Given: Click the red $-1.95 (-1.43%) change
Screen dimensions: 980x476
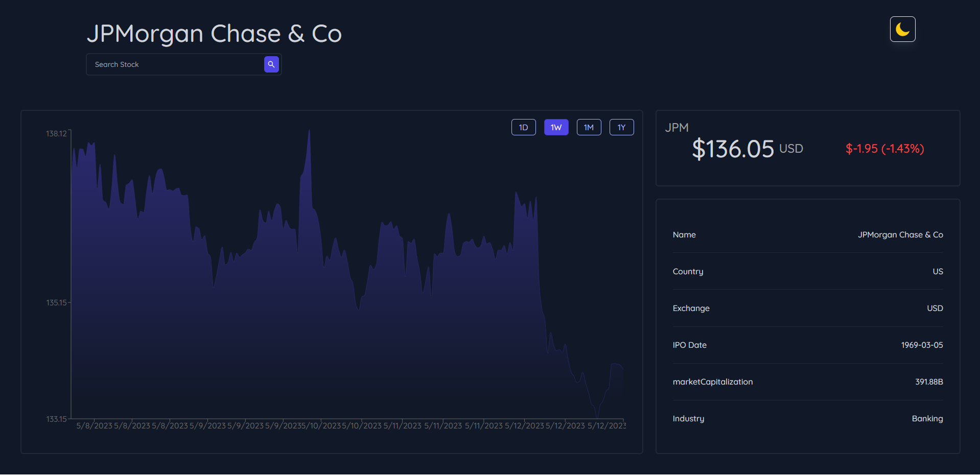Looking at the screenshot, I should coord(884,149).
